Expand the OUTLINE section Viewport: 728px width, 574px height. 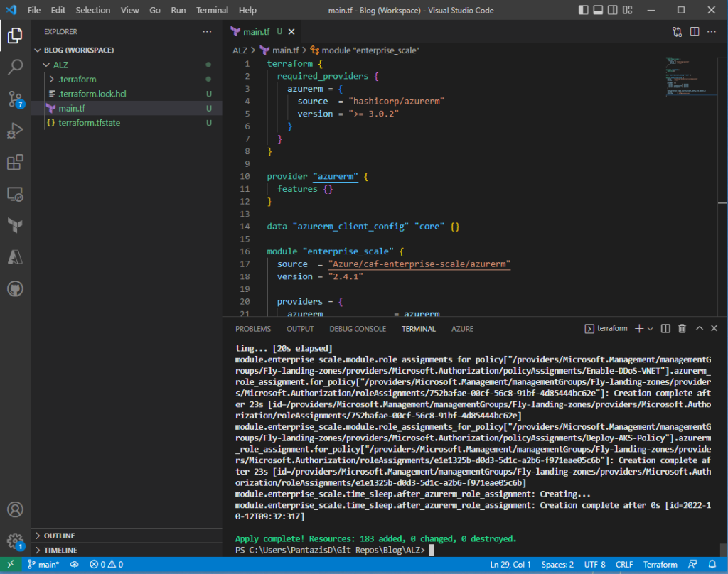click(x=59, y=536)
